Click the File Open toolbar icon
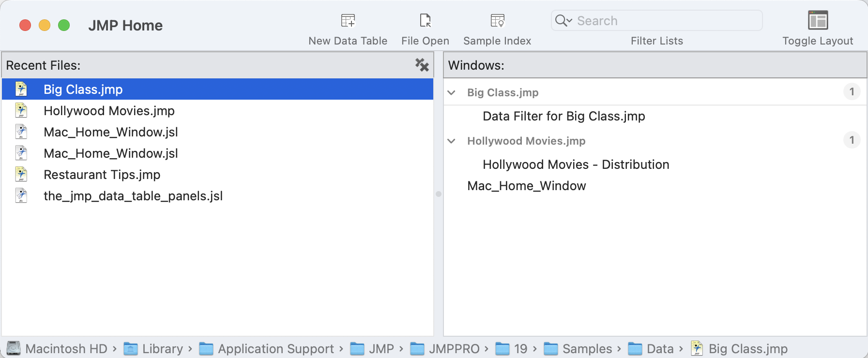Image resolution: width=868 pixels, height=358 pixels. [425, 21]
